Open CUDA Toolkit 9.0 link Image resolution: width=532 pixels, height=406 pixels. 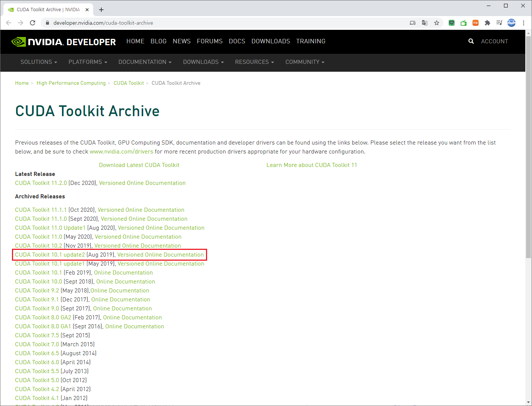pos(37,309)
